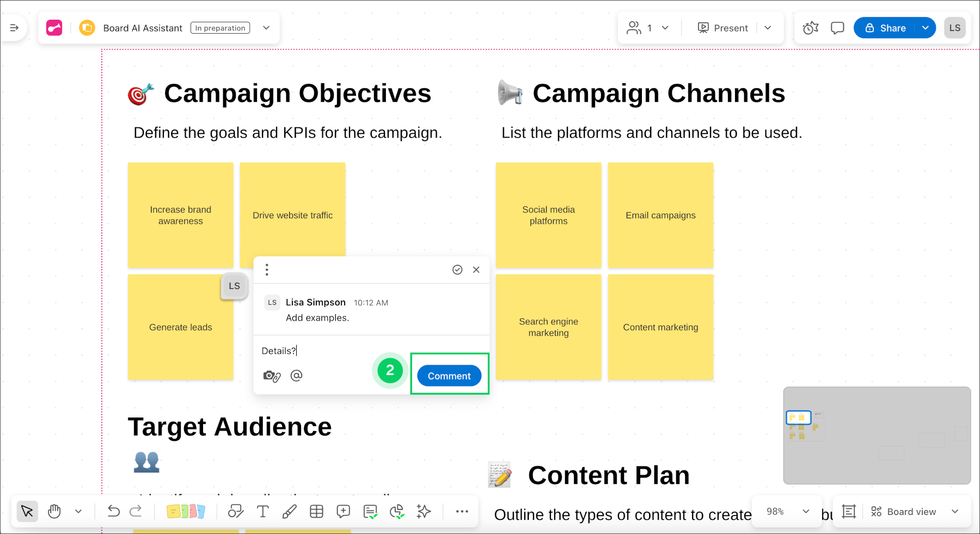Open the AI sparkle tool
Viewport: 980px width, 534px height.
pos(424,512)
